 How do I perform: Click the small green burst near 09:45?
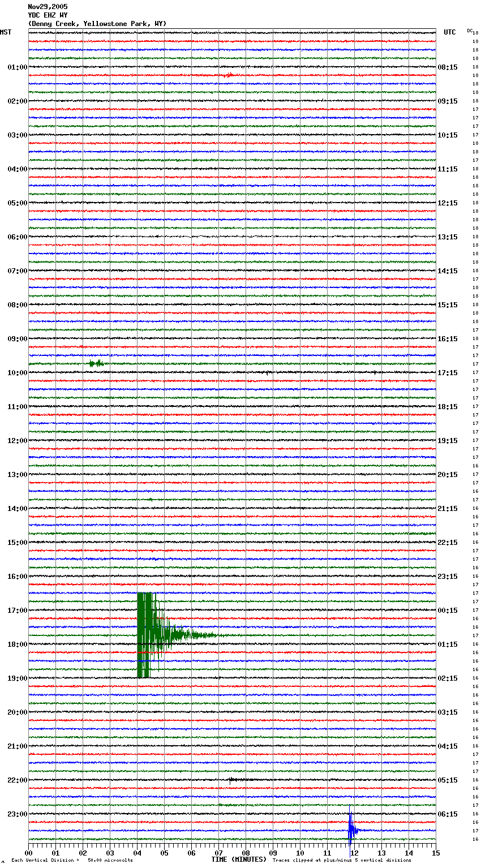pyautogui.click(x=96, y=363)
